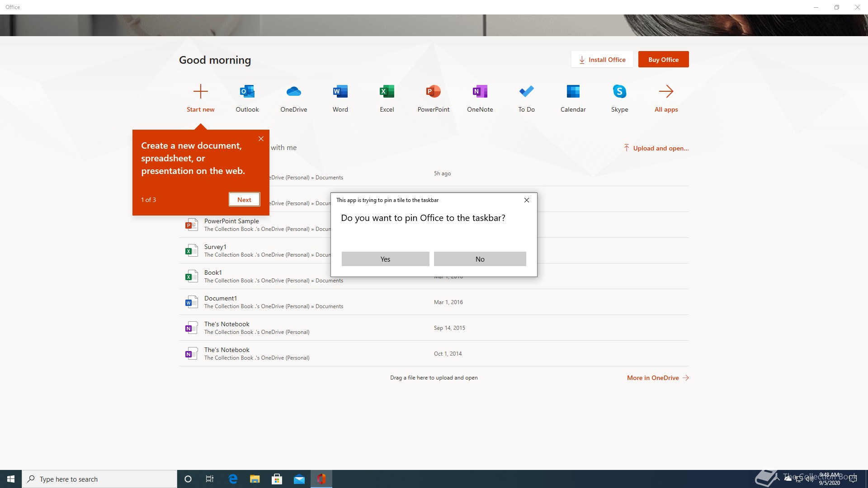Viewport: 868px width, 488px height.
Task: Open Cortana from the taskbar
Action: click(x=188, y=479)
